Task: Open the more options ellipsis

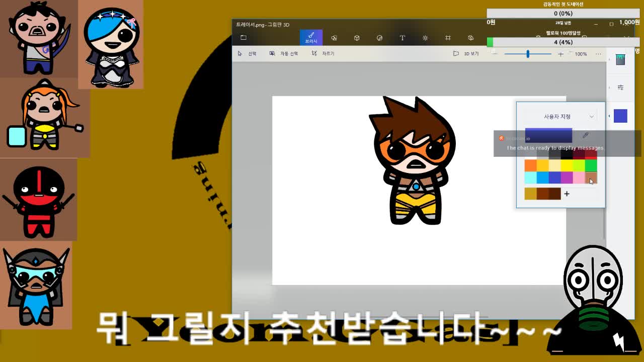Action: [598, 54]
